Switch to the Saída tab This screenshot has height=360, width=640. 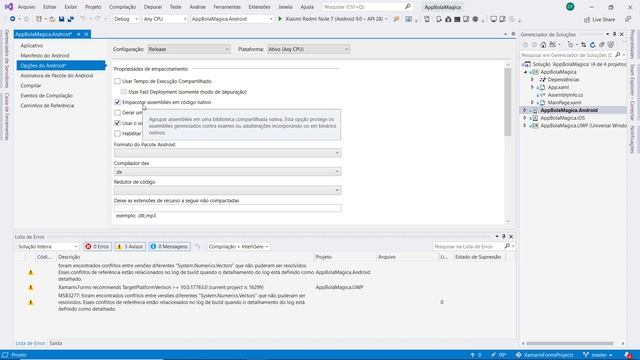(56, 343)
